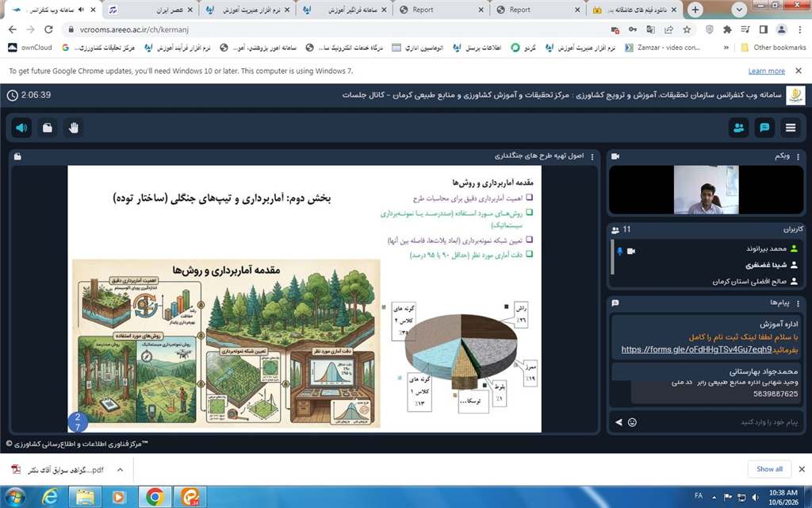
Task: Click the Learn more link in update notice
Action: (x=767, y=71)
